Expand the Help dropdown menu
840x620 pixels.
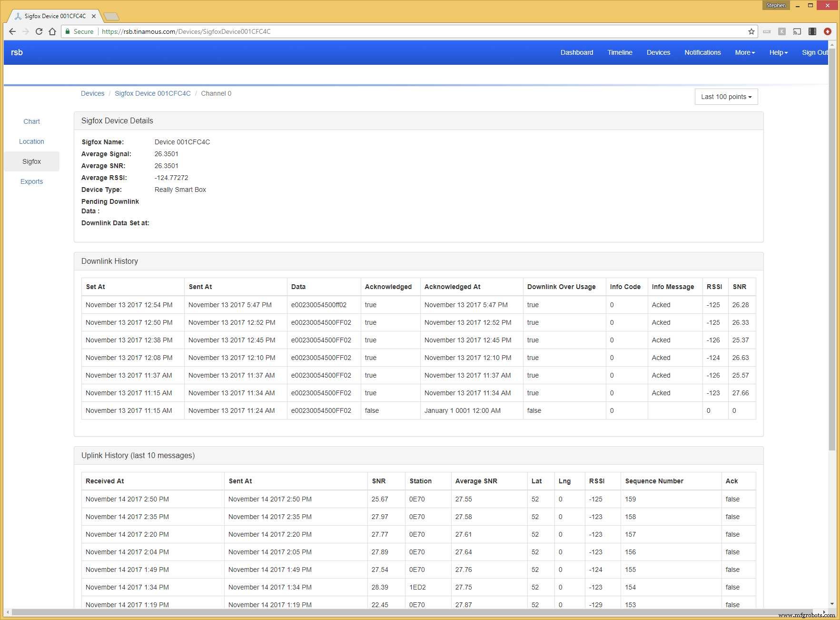(x=778, y=52)
